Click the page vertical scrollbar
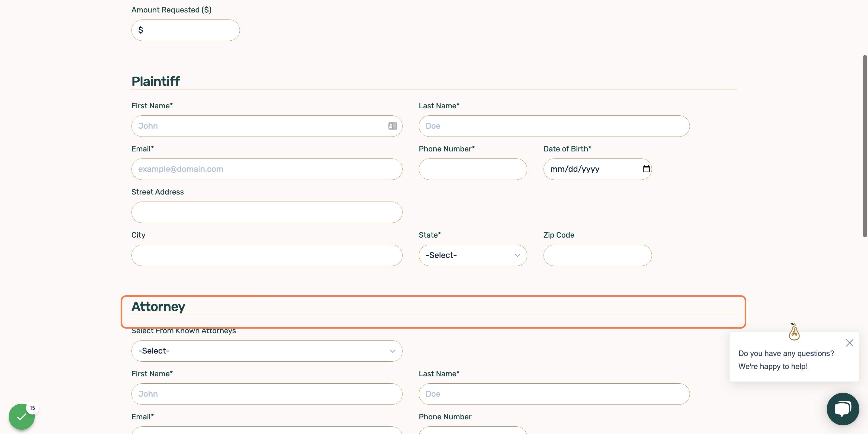The width and height of the screenshot is (868, 434). pyautogui.click(x=865, y=146)
